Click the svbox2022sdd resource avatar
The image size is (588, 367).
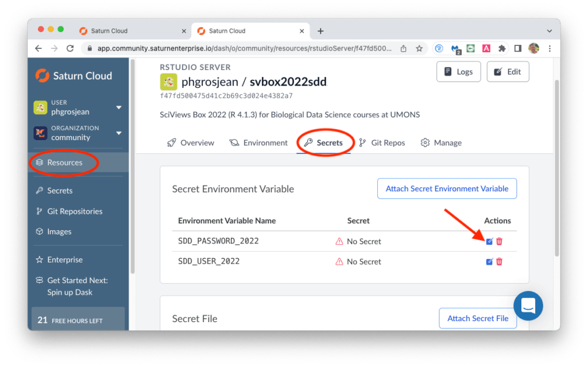(x=168, y=82)
